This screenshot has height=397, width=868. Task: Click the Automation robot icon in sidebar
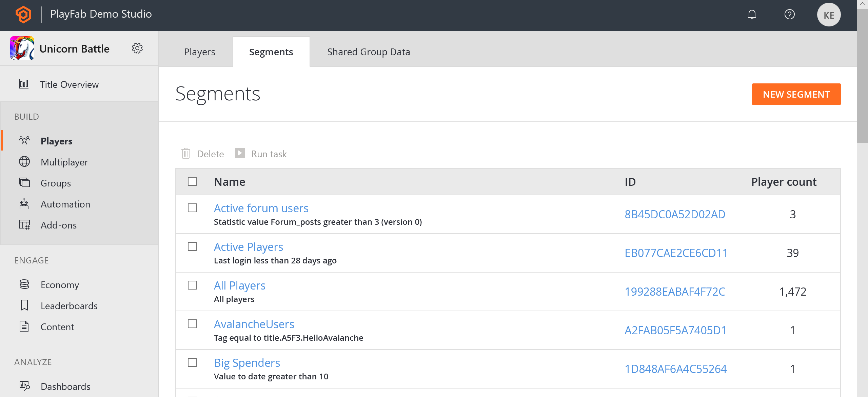(24, 204)
